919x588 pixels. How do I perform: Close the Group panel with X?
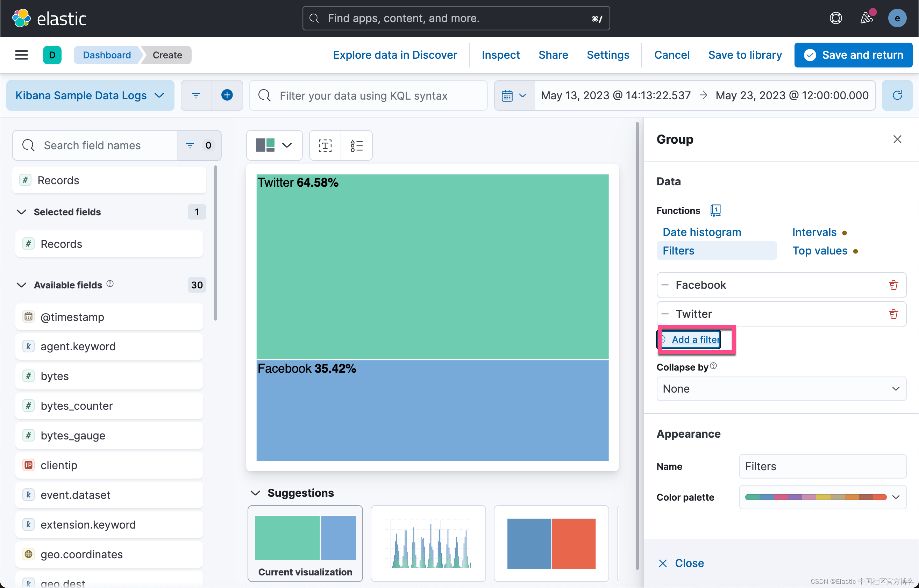tap(897, 139)
